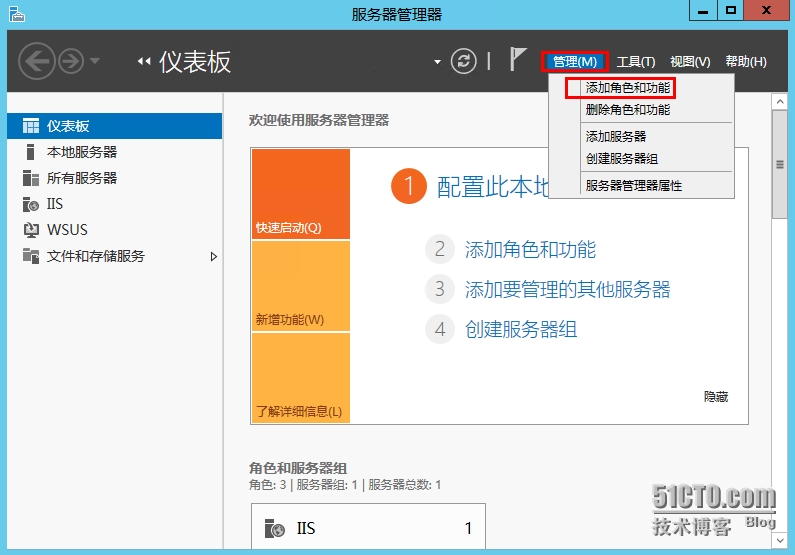Select 添加服务器 menu entry
The height and width of the screenshot is (555, 795).
pyautogui.click(x=616, y=136)
